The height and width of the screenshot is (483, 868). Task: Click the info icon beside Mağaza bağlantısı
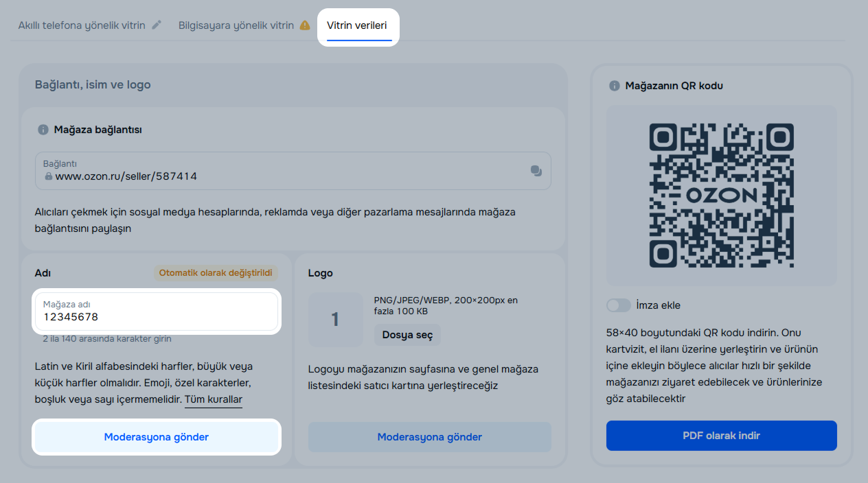[x=43, y=130]
